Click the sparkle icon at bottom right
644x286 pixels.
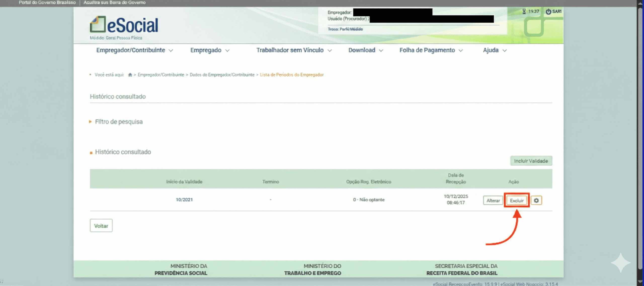620,263
